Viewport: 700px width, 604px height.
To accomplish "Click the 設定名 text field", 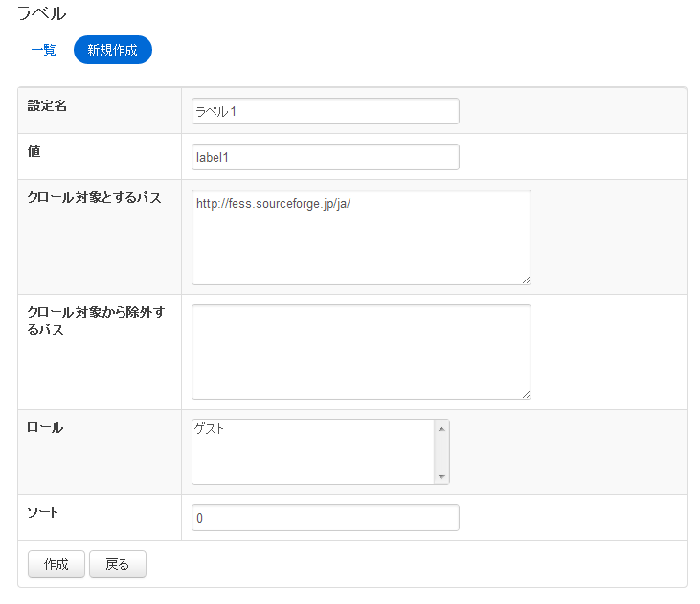I will (325, 111).
